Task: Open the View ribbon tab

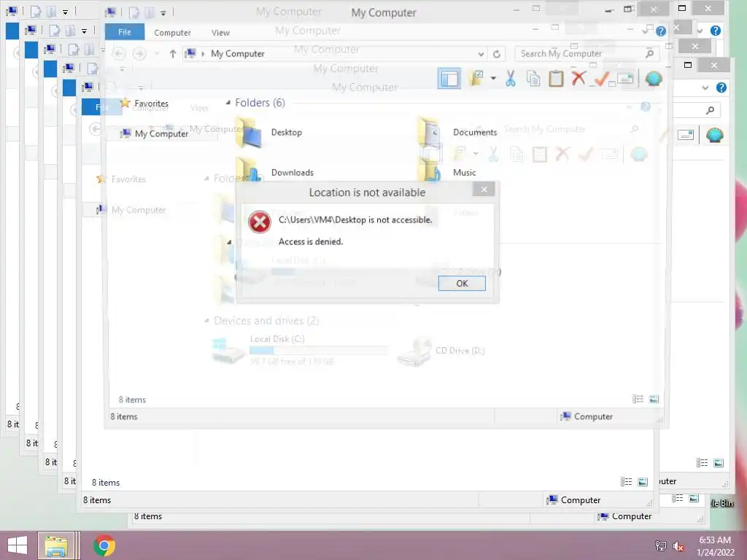Action: coord(220,32)
